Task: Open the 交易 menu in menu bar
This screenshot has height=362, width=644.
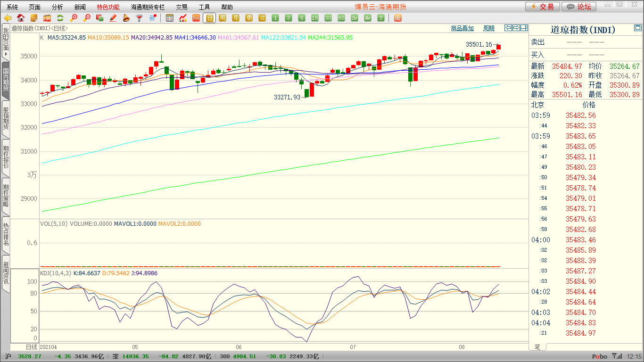Action: (x=182, y=7)
